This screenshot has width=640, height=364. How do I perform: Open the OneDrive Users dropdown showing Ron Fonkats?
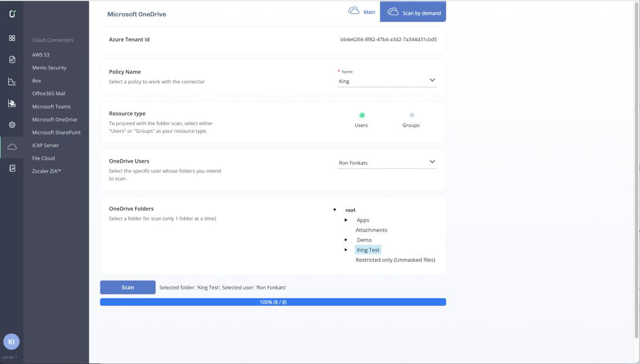[387, 163]
